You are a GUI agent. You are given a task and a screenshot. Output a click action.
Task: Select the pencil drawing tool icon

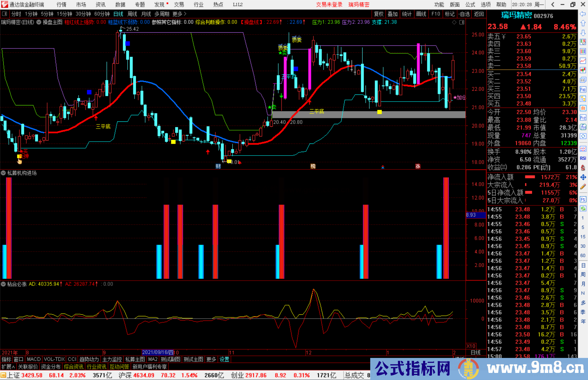583,187
